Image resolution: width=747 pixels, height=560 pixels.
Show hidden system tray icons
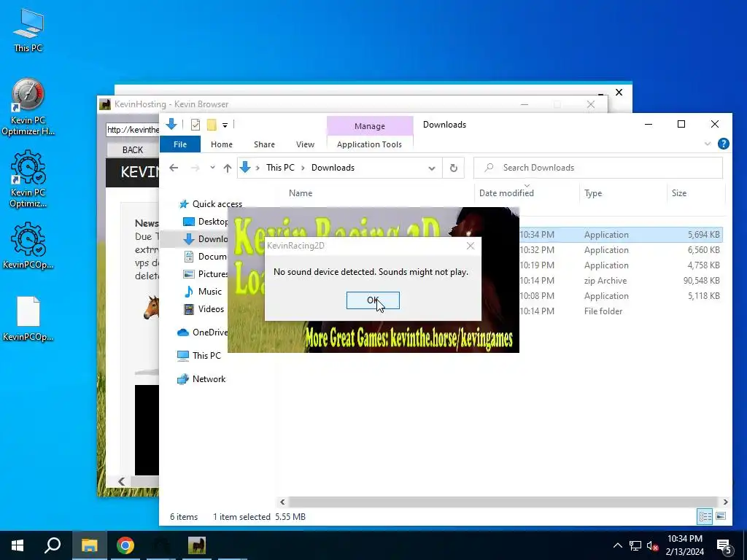point(617,545)
